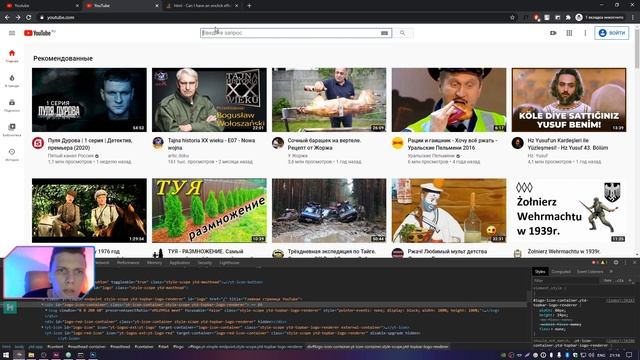The height and width of the screenshot is (360, 640).
Task: Focus the YouTube search input field
Action: point(290,33)
